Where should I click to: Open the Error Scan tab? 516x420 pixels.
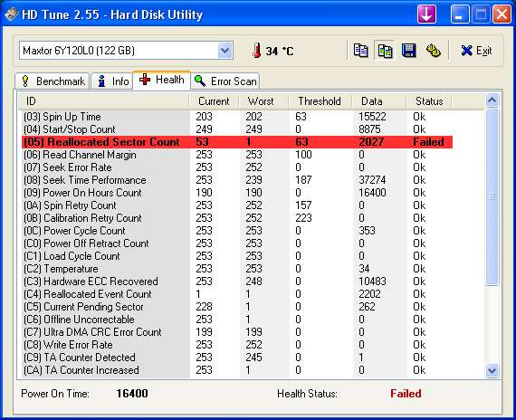point(225,81)
